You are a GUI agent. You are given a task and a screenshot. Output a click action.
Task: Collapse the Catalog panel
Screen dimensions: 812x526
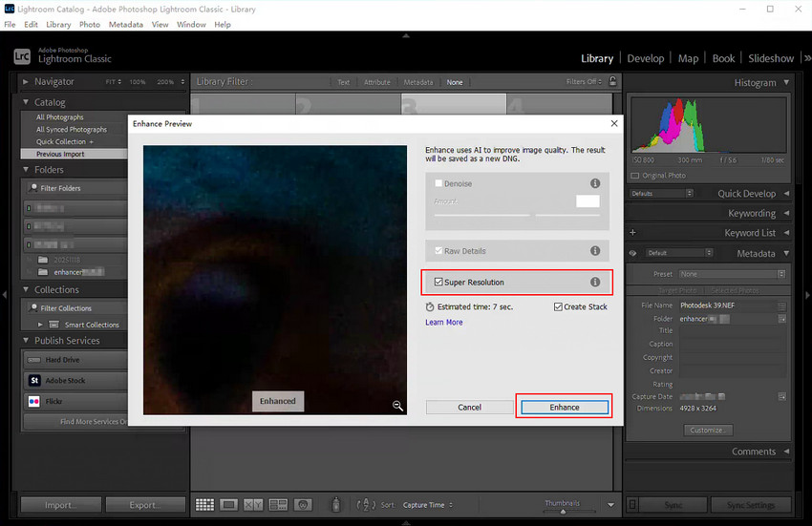pos(26,102)
